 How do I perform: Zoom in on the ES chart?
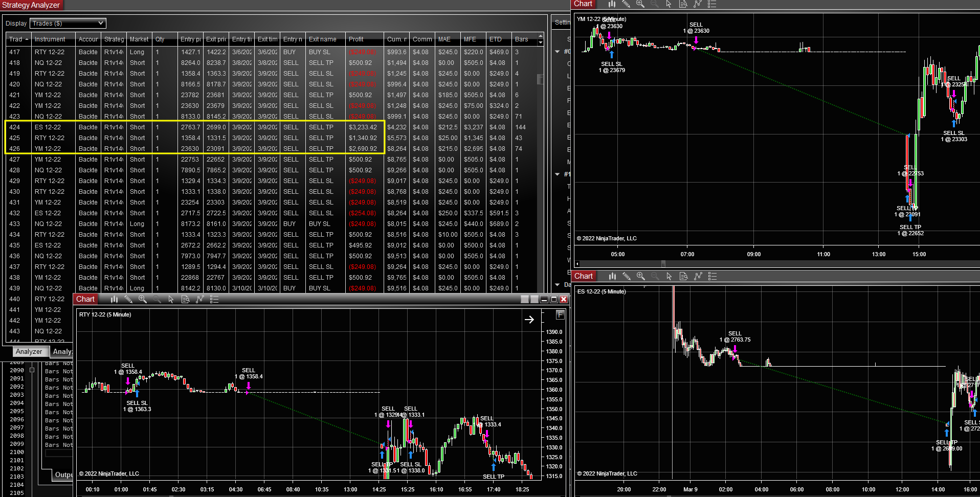point(641,276)
